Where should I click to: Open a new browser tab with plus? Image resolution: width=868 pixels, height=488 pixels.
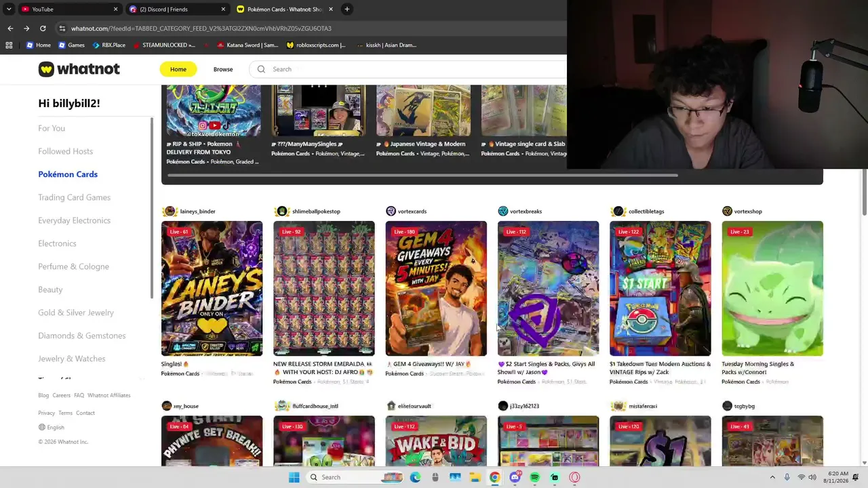pos(347,9)
